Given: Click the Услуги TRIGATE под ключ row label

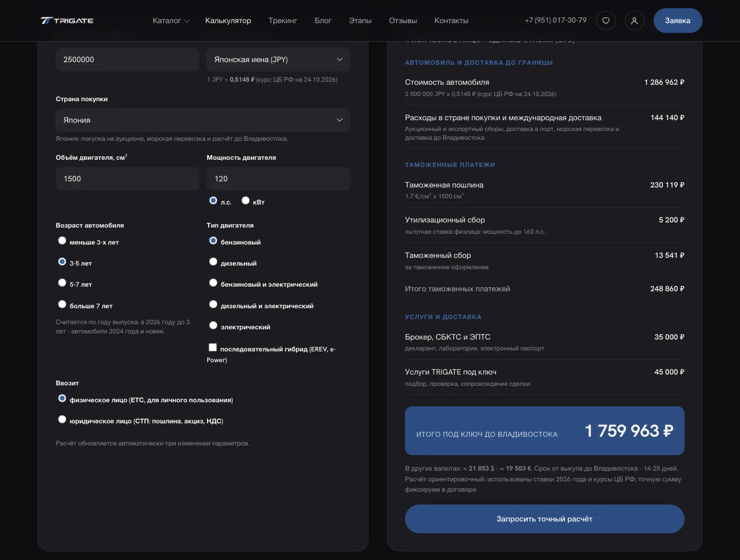Looking at the screenshot, I should tap(451, 372).
